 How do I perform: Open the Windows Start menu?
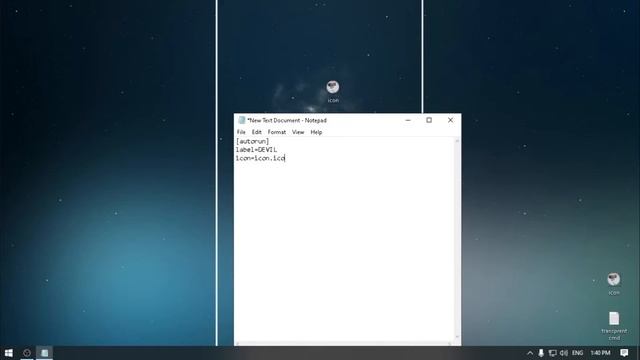click(9, 353)
